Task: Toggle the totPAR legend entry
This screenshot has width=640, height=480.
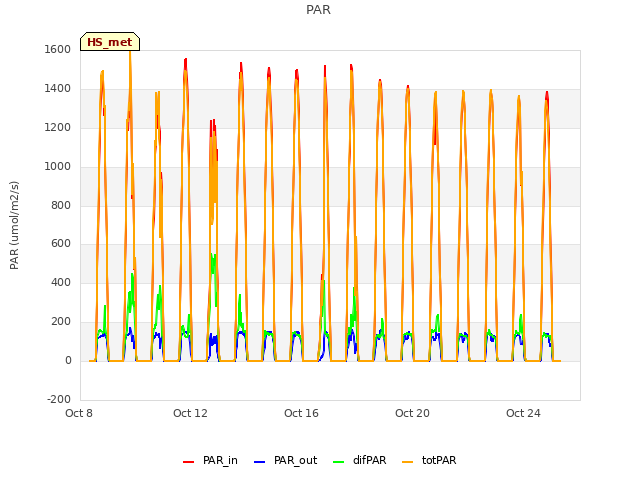Action: tap(429, 460)
